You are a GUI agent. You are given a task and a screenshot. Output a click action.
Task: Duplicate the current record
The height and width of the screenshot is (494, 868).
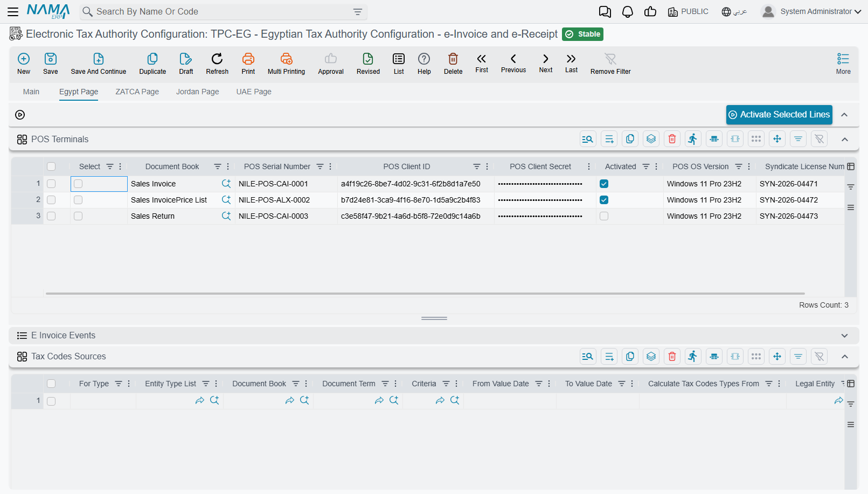[152, 64]
